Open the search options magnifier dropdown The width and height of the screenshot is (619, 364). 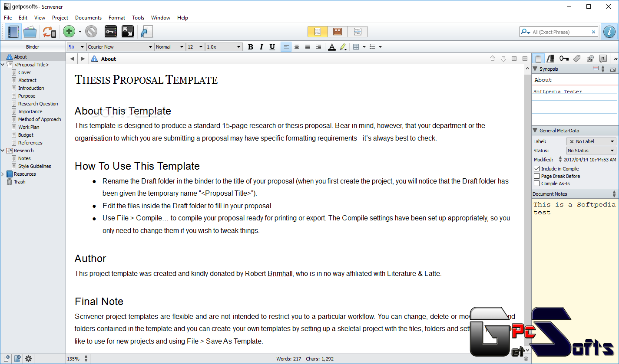526,32
